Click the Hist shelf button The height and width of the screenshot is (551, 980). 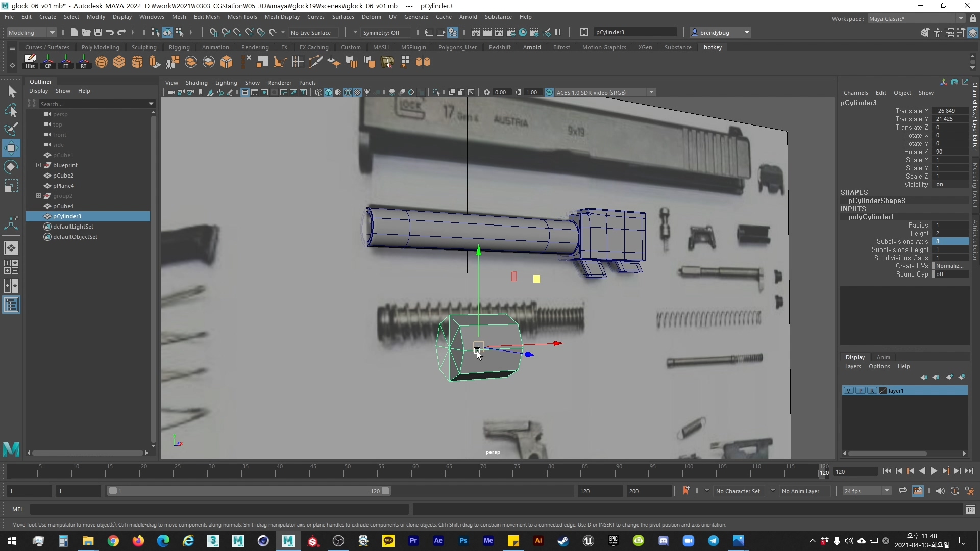pyautogui.click(x=30, y=62)
